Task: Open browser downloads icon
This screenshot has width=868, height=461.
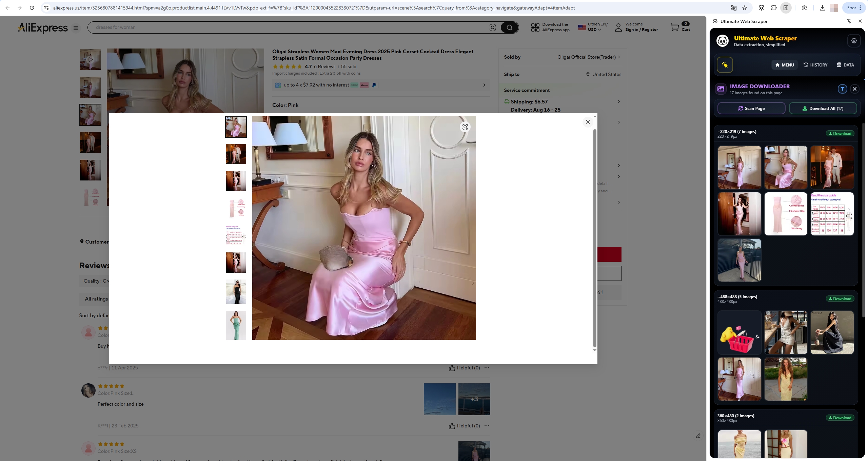Action: click(x=822, y=8)
